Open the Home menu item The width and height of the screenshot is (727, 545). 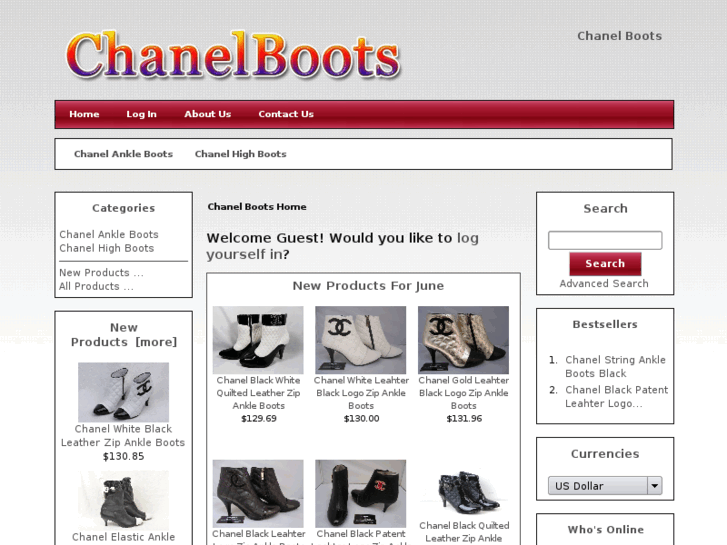(84, 114)
